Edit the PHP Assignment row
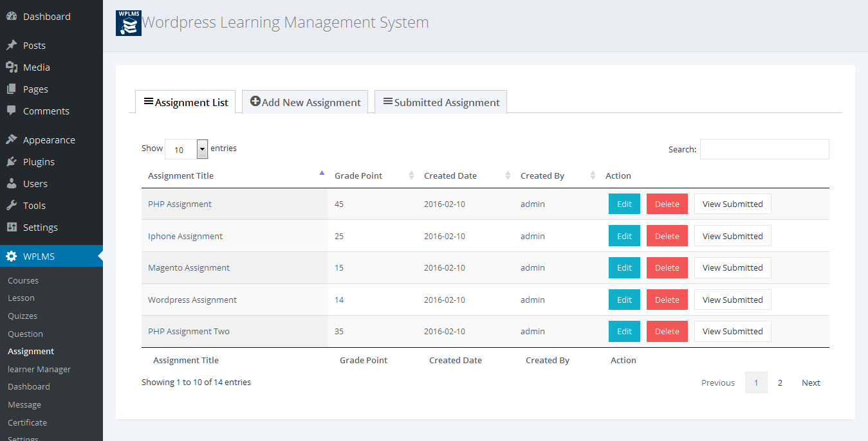Screen dimensions: 868x441 tap(624, 204)
